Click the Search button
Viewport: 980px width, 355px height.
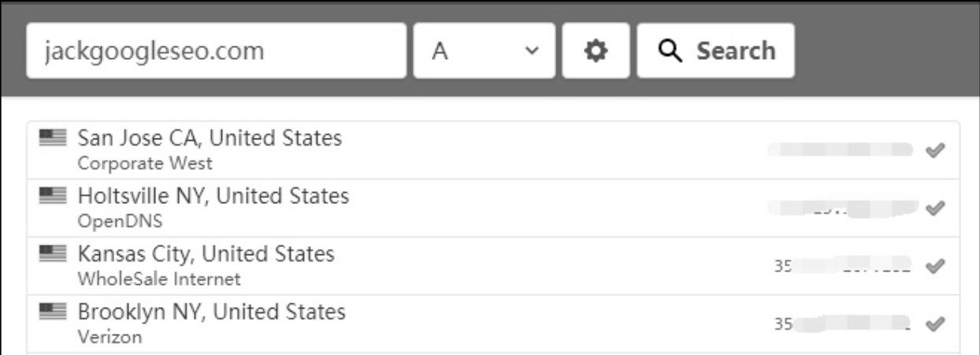(715, 50)
